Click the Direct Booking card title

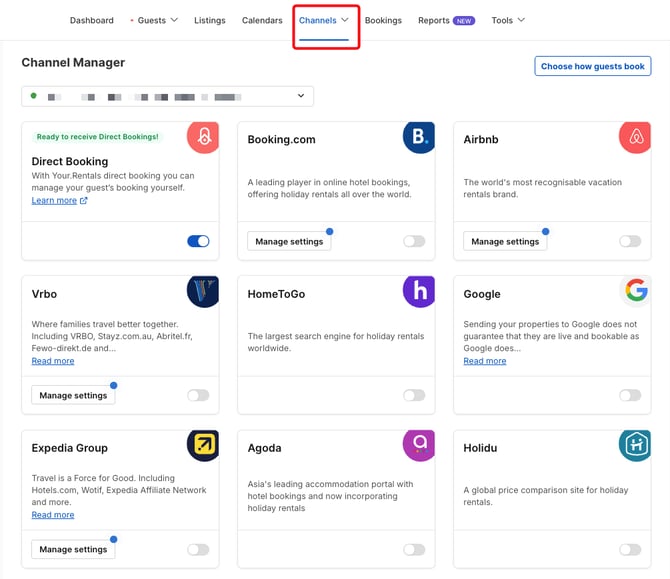click(x=70, y=162)
